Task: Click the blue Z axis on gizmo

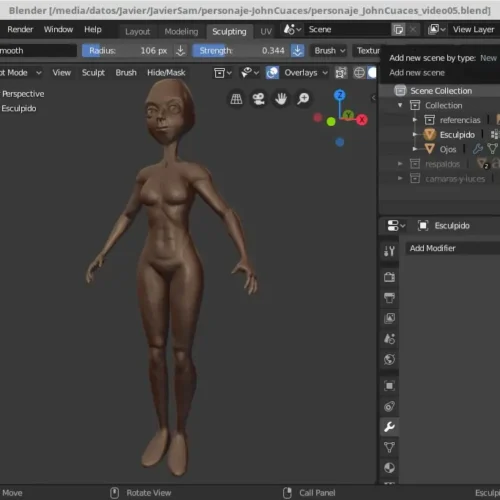Action: click(x=340, y=95)
